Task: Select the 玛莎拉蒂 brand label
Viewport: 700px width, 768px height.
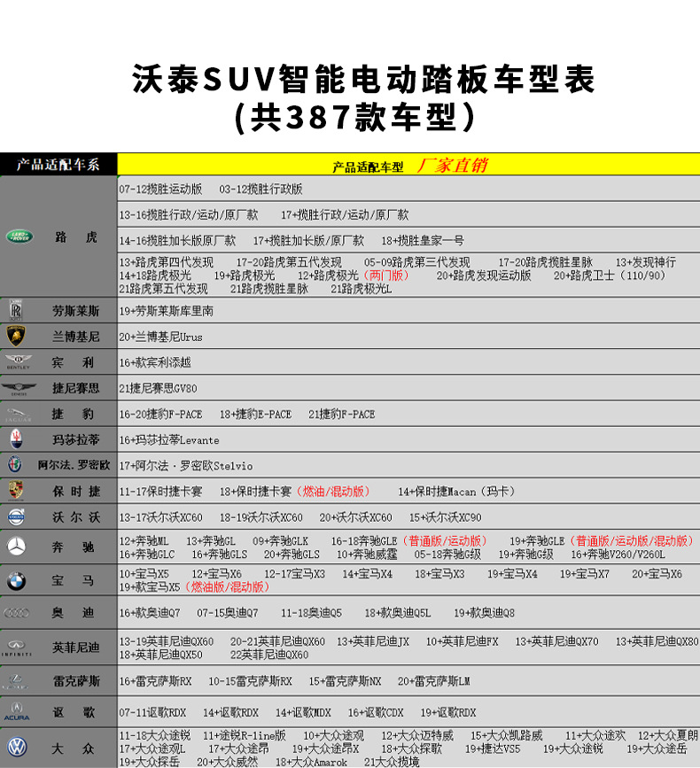Action: pyautogui.click(x=76, y=440)
